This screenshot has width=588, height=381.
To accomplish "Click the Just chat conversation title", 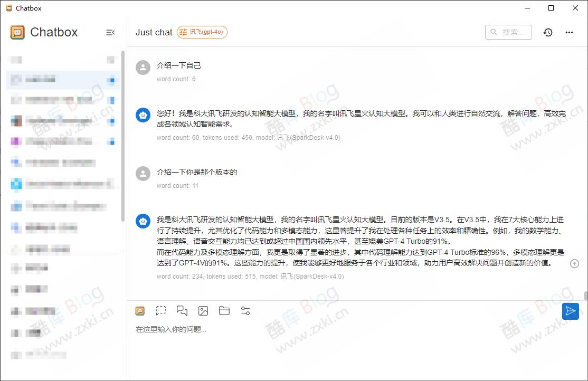I will 154,32.
